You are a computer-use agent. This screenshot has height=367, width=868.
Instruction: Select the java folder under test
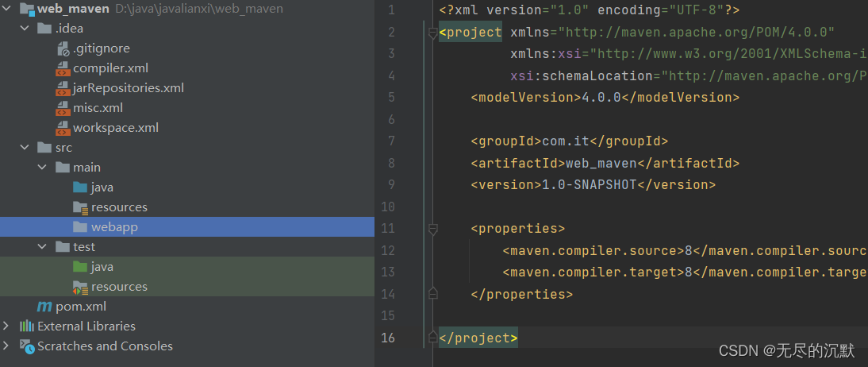[x=102, y=267]
